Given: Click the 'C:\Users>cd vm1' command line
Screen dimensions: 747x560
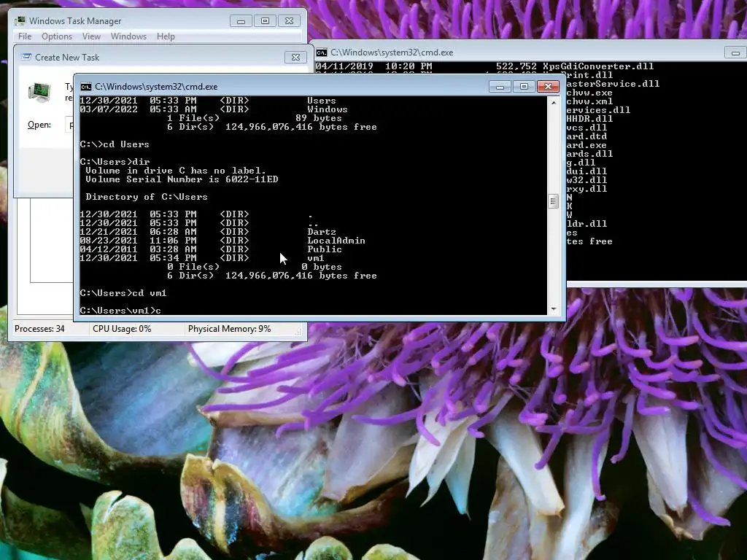Looking at the screenshot, I should (123, 293).
